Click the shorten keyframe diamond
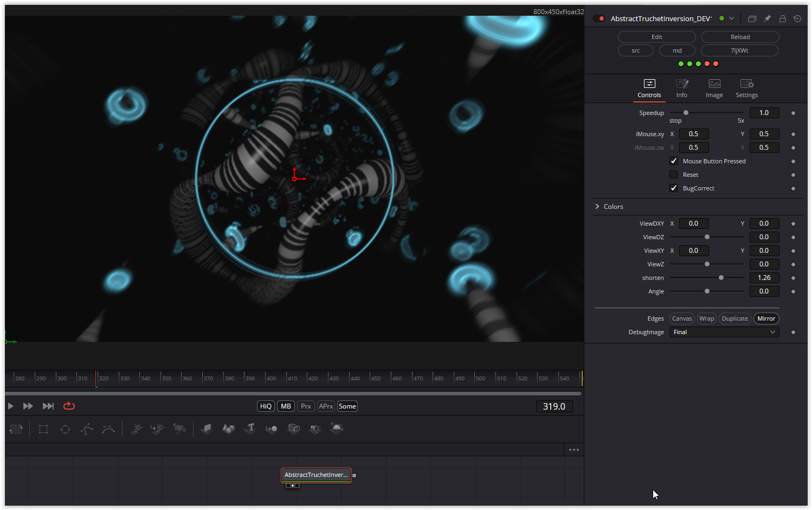 click(x=793, y=278)
